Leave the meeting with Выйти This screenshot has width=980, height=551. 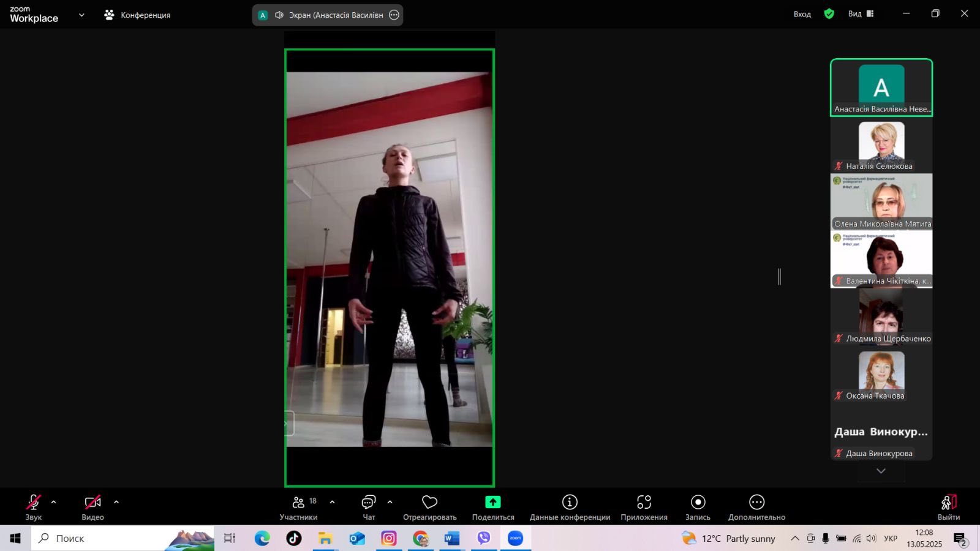pos(948,508)
